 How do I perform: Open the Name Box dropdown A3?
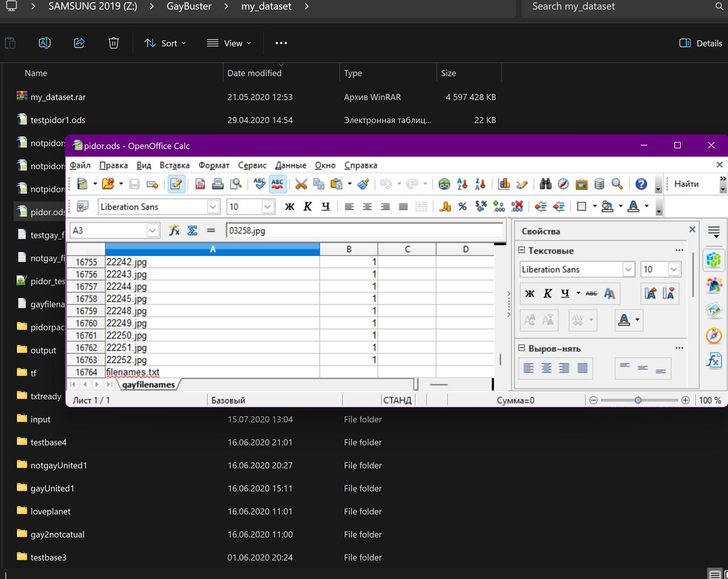153,231
